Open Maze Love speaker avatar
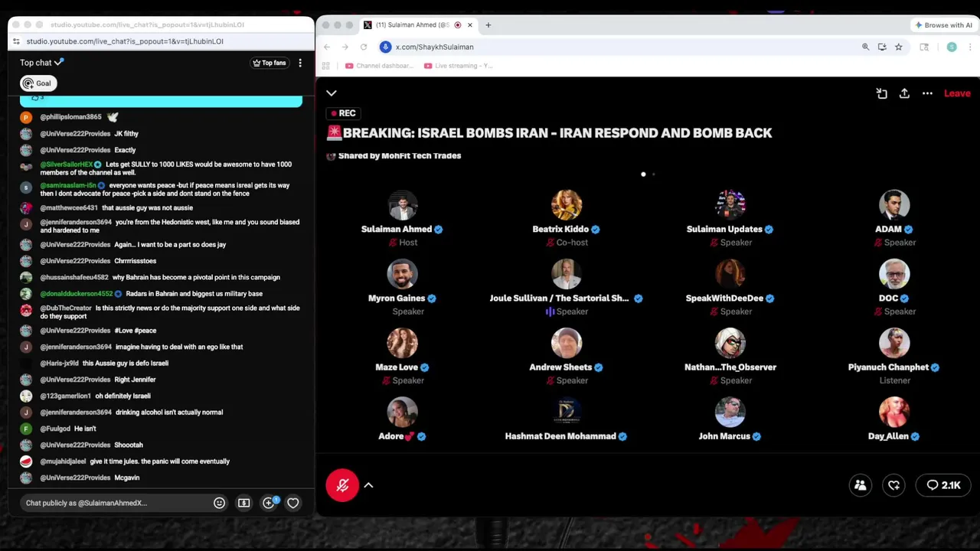 (x=402, y=343)
